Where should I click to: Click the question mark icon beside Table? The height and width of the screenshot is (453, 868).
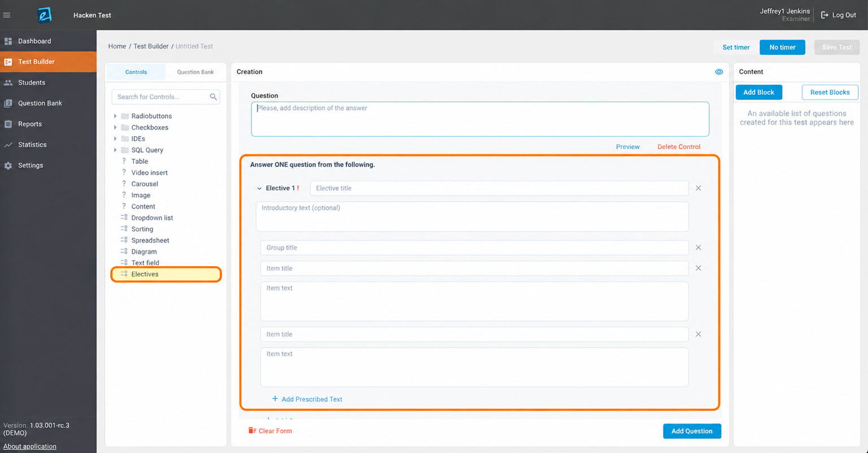[x=124, y=161]
